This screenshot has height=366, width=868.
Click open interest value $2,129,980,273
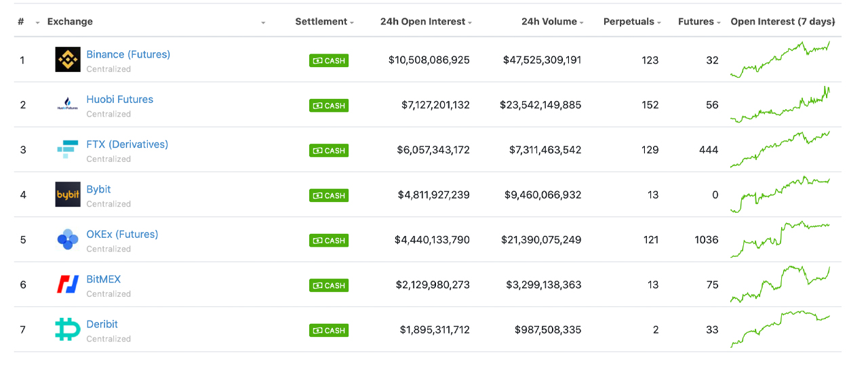(433, 285)
